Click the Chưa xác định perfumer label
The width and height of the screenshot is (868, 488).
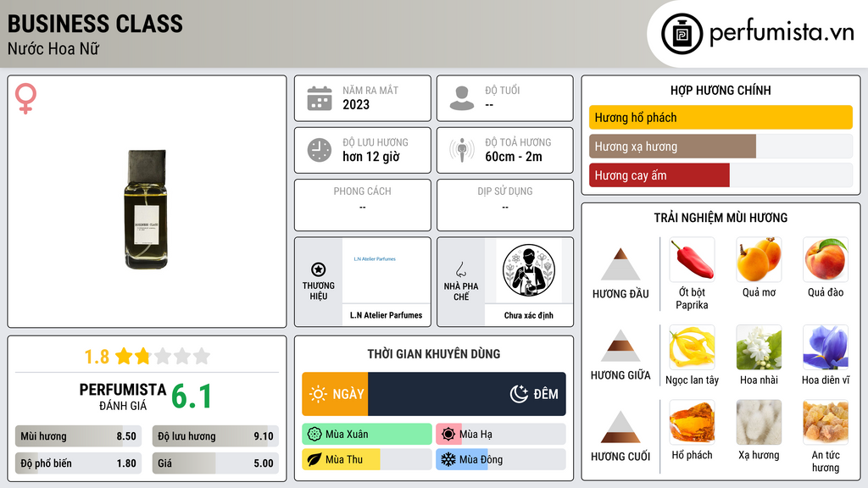point(529,315)
